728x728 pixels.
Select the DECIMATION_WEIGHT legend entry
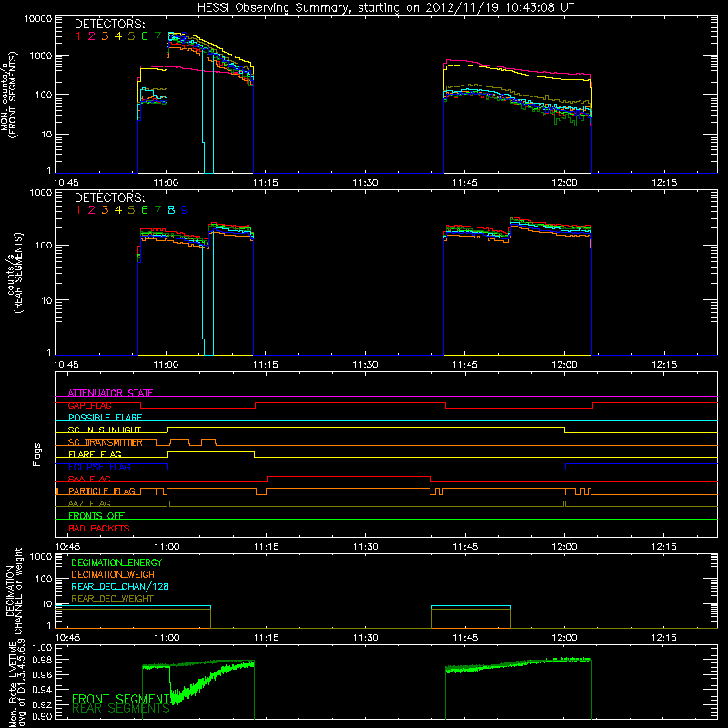[x=116, y=575]
